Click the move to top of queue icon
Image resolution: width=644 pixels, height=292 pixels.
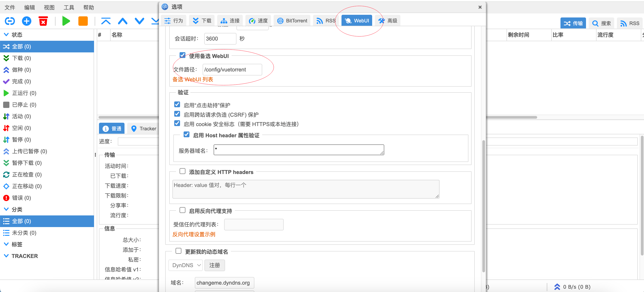coord(106,21)
